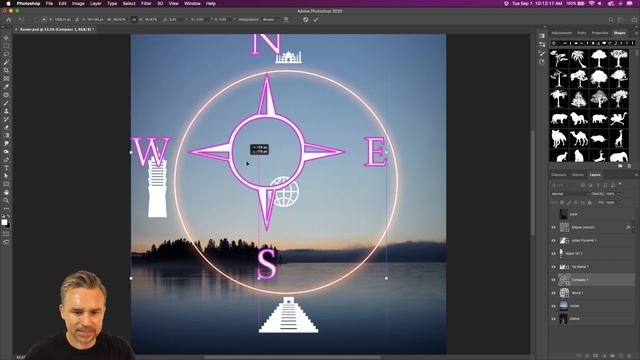This screenshot has width=640, height=360.
Task: Toggle maintain aspect ratio link
Action: tap(133, 20)
